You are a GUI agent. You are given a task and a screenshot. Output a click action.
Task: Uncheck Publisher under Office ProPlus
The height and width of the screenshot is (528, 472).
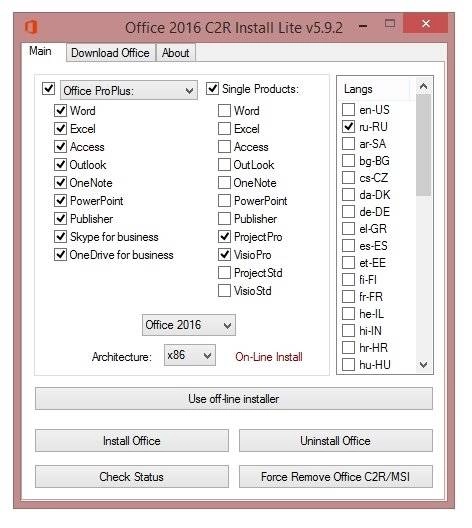point(61,219)
